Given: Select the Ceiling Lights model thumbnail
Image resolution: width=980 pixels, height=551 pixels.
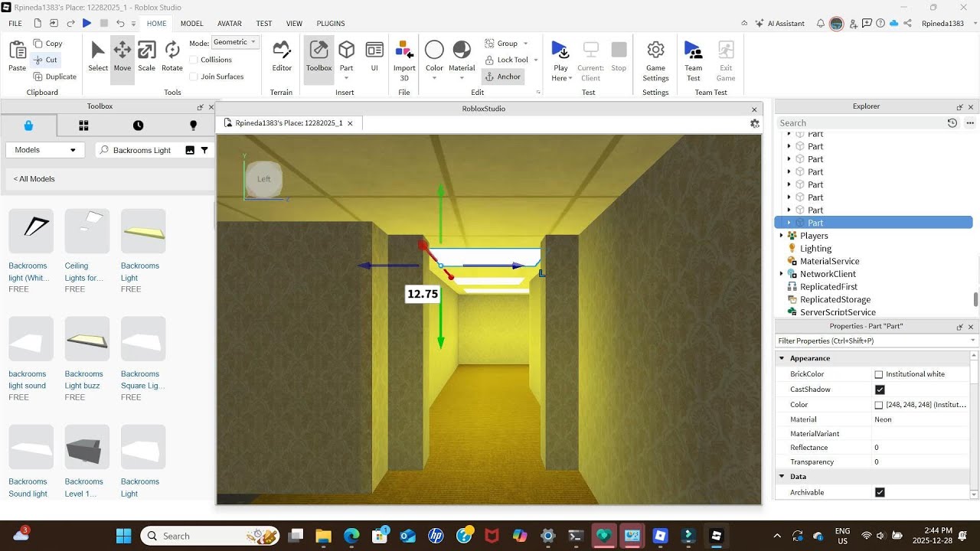Looking at the screenshot, I should click(x=87, y=231).
